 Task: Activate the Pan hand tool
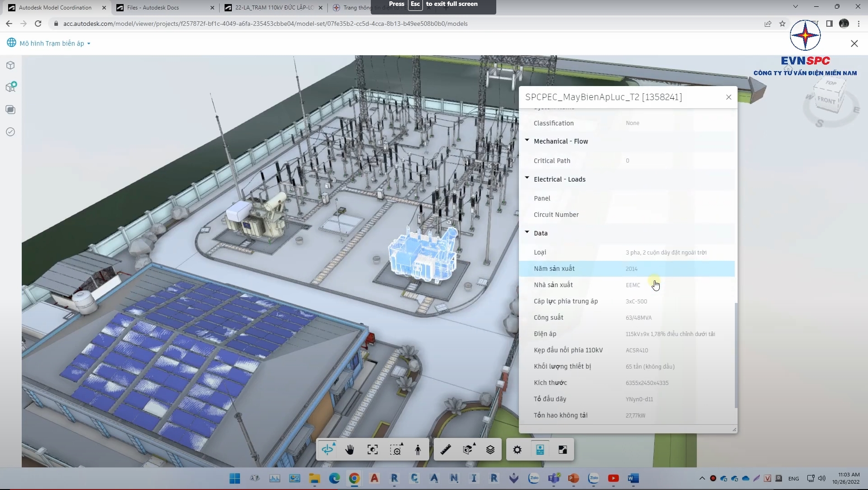coord(350,450)
